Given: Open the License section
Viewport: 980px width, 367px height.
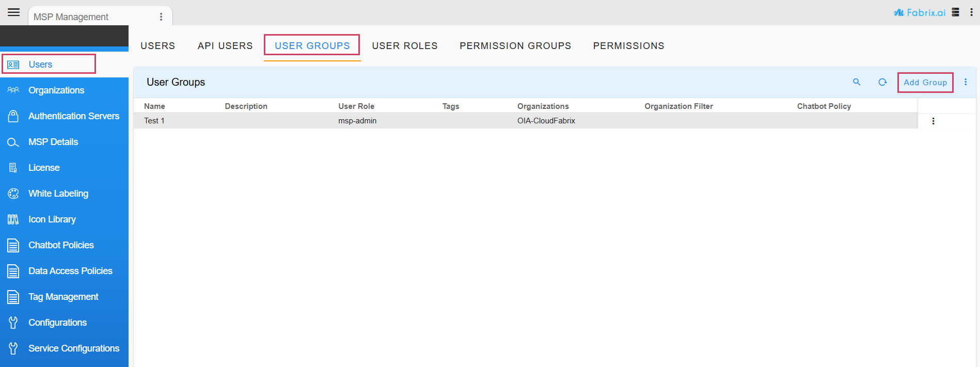Looking at the screenshot, I should pyautogui.click(x=44, y=168).
